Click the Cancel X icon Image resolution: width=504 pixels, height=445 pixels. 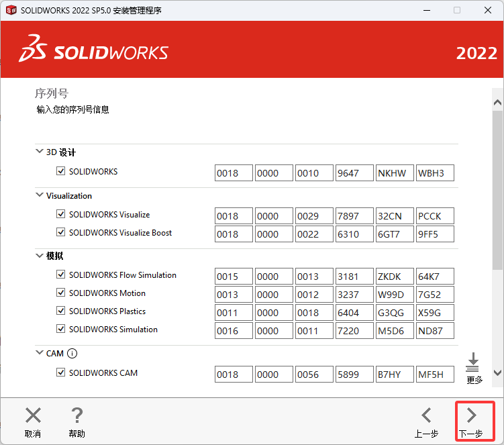[x=33, y=415]
